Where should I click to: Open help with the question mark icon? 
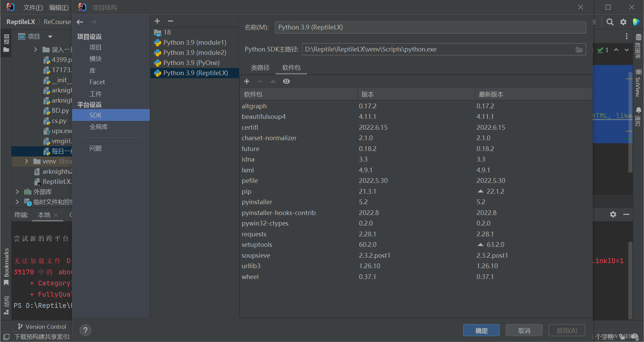pos(85,330)
